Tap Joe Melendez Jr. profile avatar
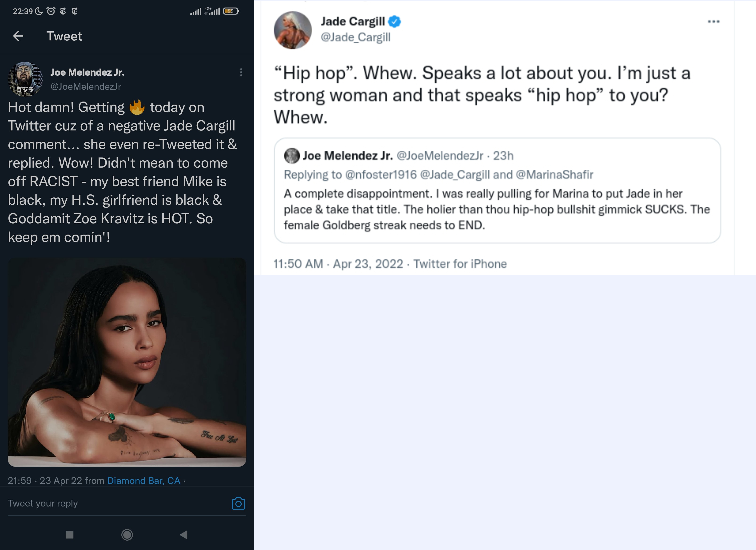Viewport: 756px width, 550px height. (25, 79)
